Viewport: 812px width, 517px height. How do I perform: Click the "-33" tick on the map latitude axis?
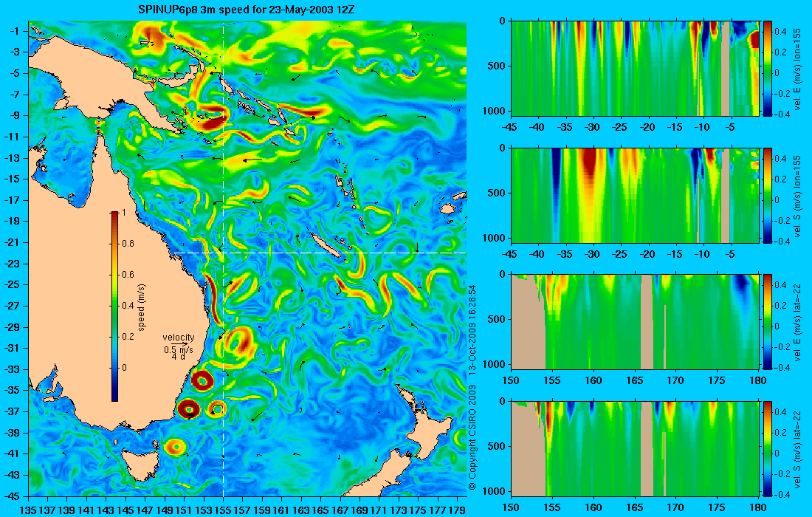tap(13, 369)
